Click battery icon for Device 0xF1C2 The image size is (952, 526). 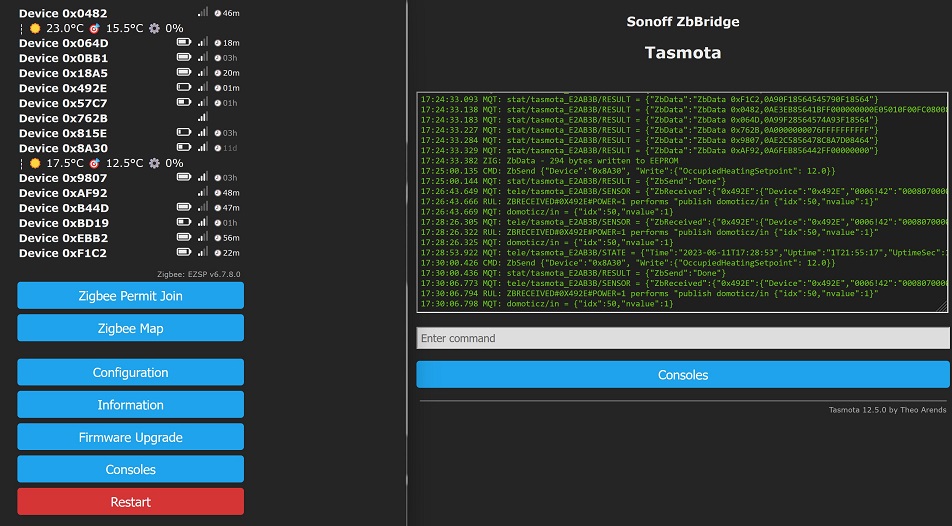pos(183,252)
